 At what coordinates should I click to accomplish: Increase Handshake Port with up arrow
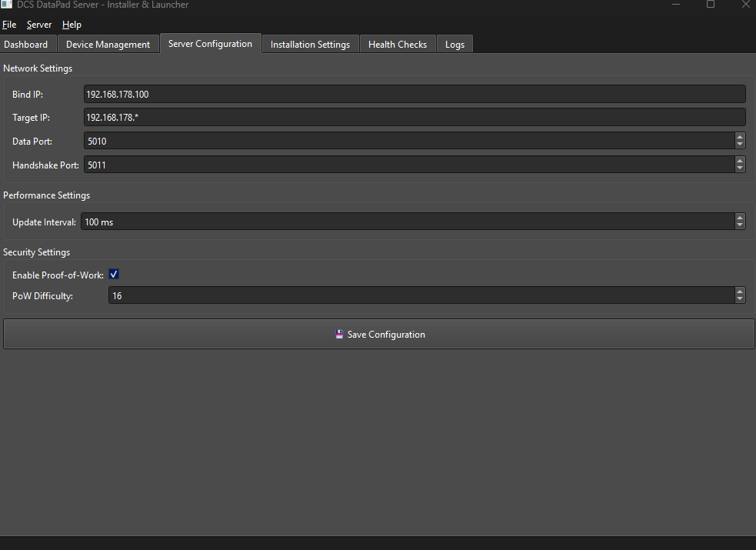740,161
